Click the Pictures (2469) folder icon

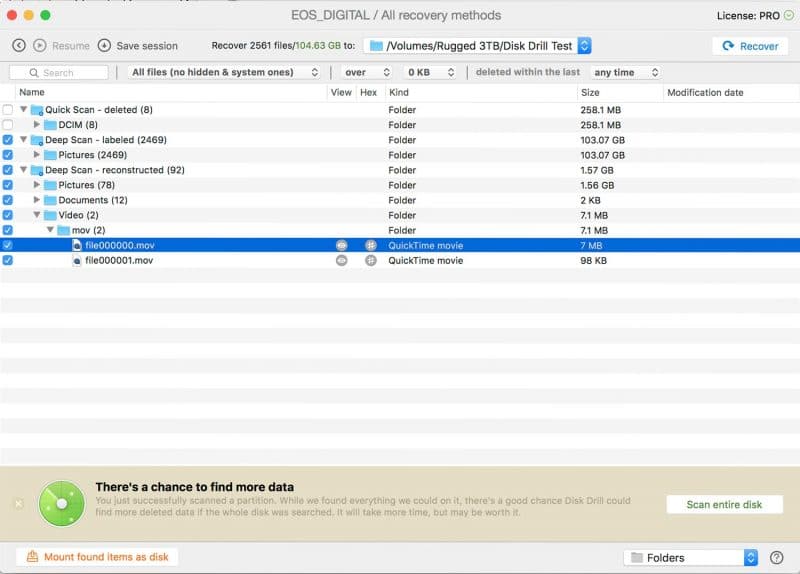(x=50, y=155)
